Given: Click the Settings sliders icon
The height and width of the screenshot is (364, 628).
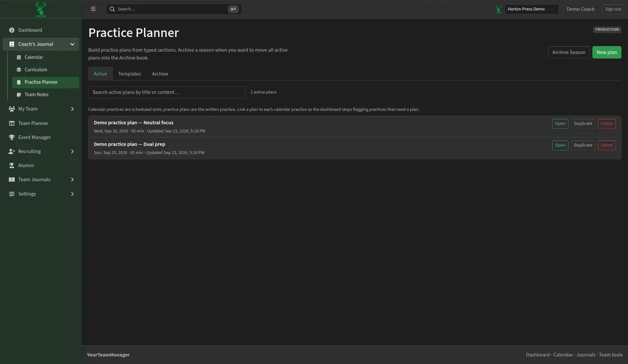Looking at the screenshot, I should 12,194.
